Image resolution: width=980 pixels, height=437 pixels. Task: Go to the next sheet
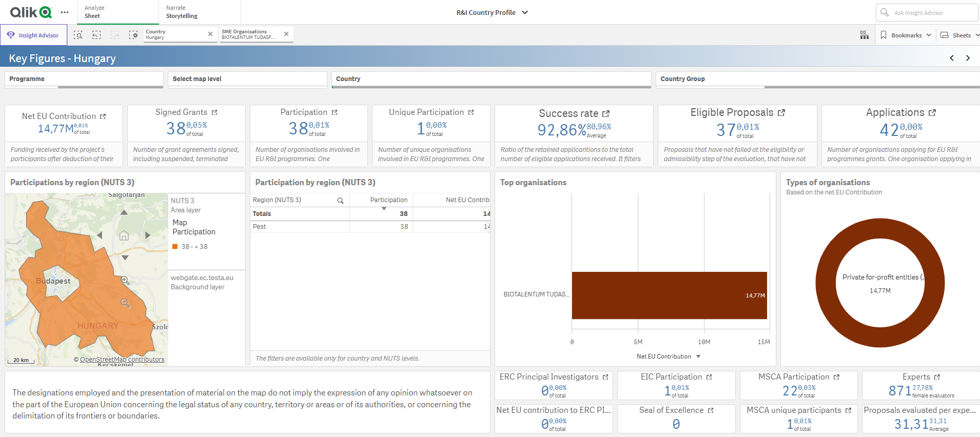point(968,58)
